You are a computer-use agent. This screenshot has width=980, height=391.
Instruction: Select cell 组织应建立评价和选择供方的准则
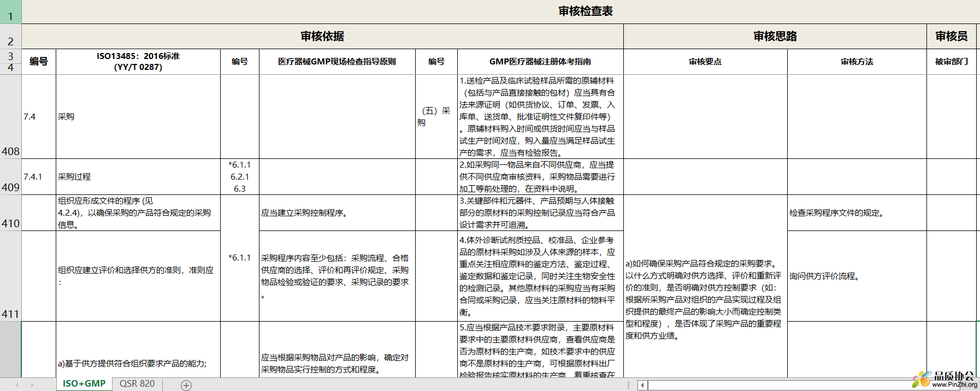coord(138,276)
